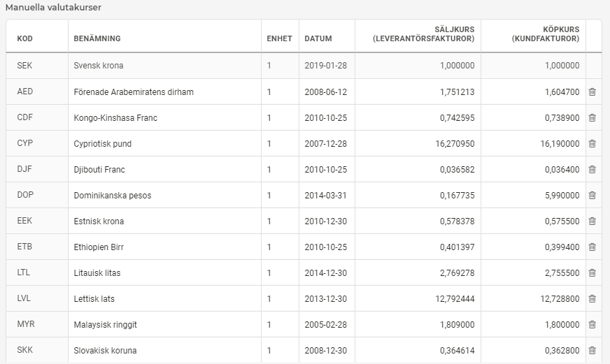Click the sell rate 1,809000
Screen dimensions: 610x364
pos(457,324)
